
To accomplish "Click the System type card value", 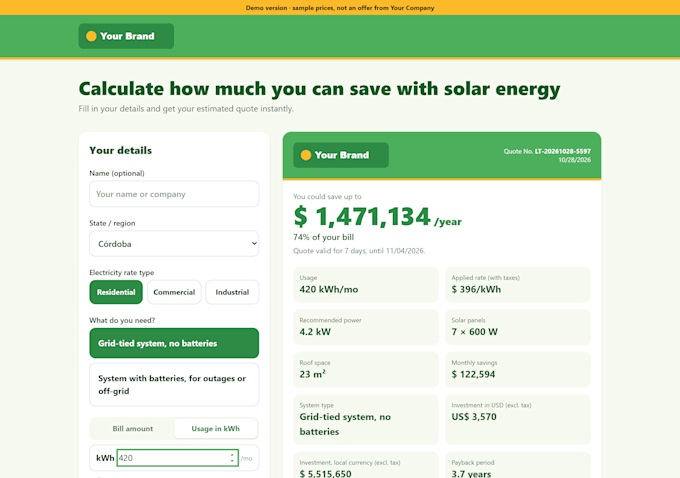I will [345, 424].
